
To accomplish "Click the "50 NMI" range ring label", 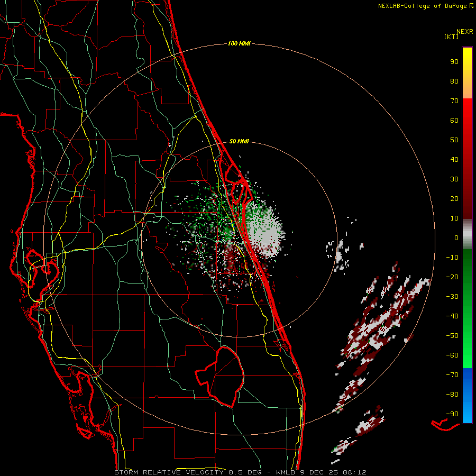I will pos(239,141).
